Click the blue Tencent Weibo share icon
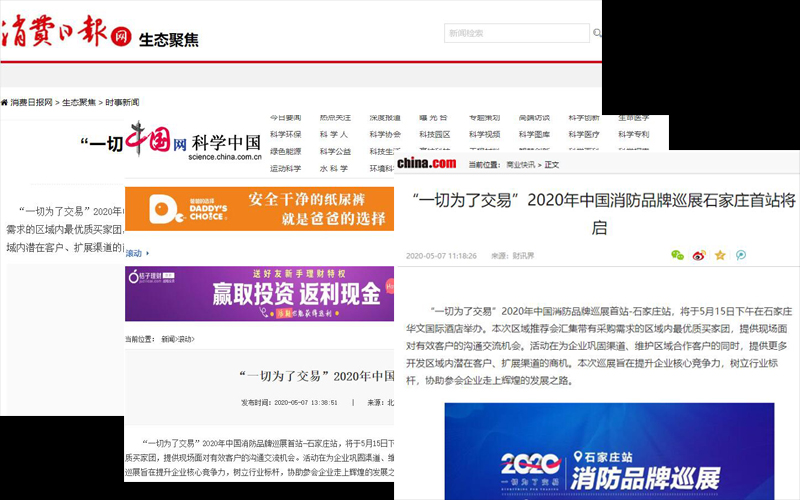This screenshot has height=500, width=800. click(x=741, y=255)
